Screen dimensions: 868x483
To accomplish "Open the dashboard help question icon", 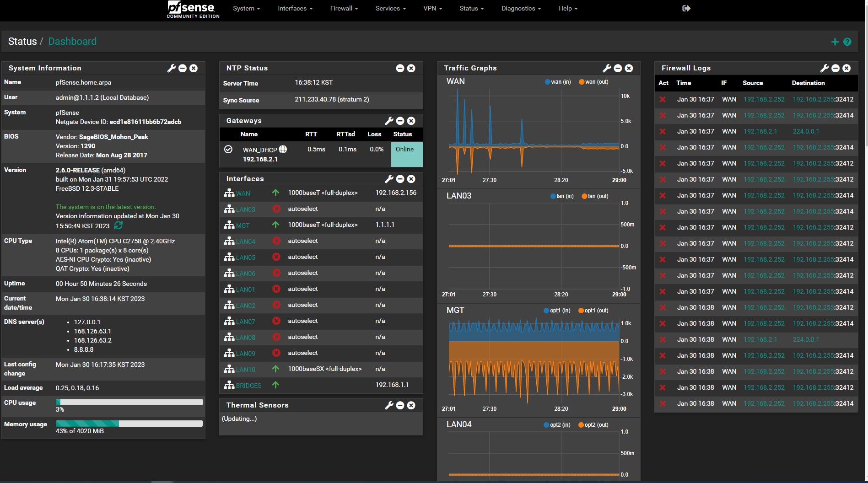I will (x=847, y=42).
